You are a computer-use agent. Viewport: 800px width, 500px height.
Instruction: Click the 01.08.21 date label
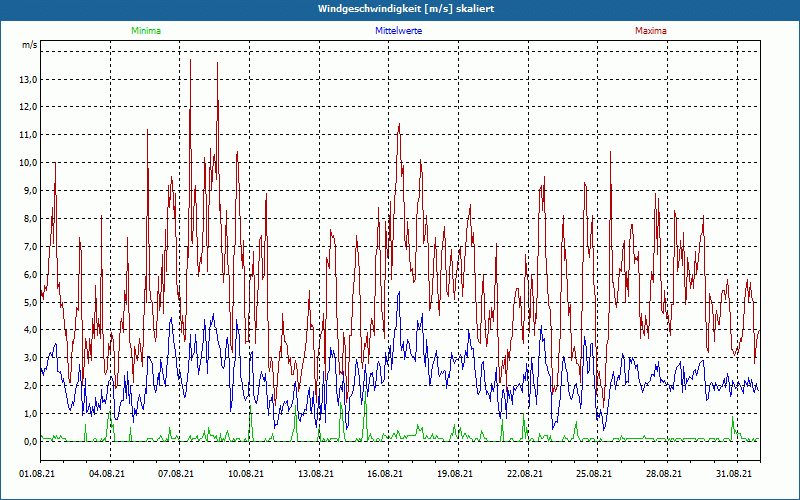point(37,474)
